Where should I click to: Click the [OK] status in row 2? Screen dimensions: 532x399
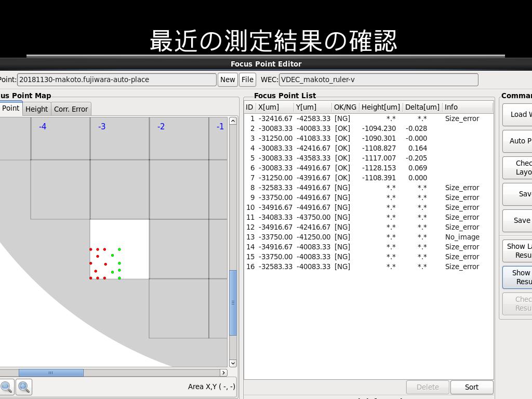tap(342, 129)
